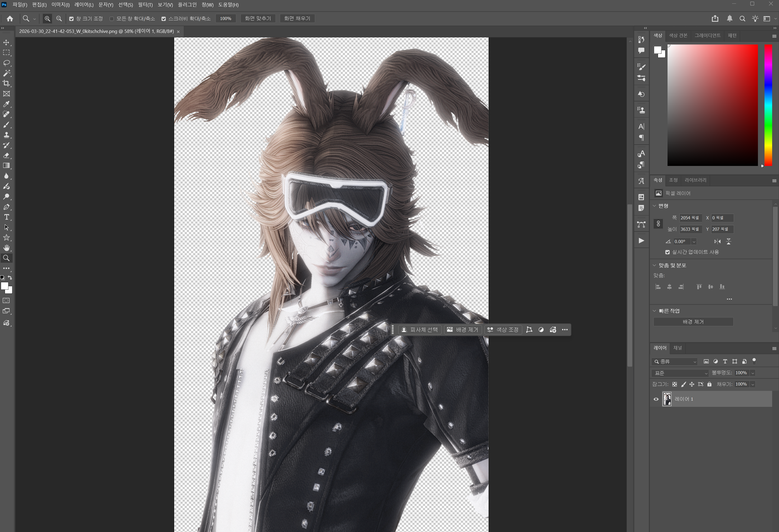This screenshot has width=779, height=532.
Task: Select the Hand tool
Action: tap(6, 248)
